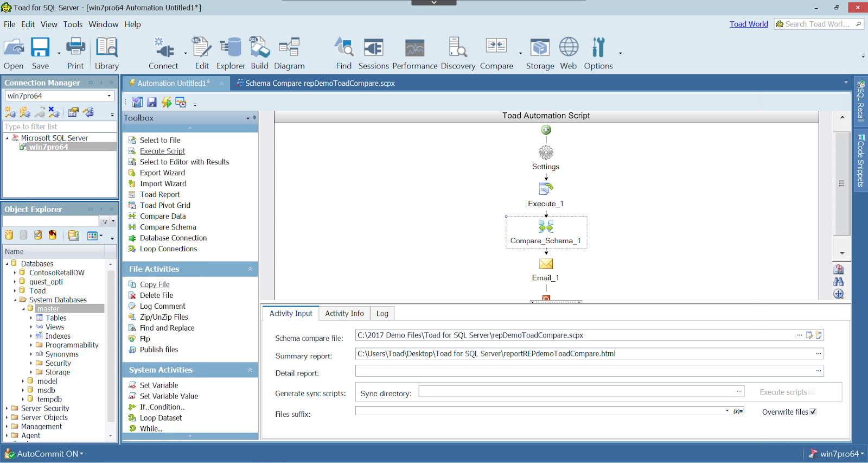Screen dimensions: 868x463
Task: Open the SQL Recall side panel
Action: point(860,100)
